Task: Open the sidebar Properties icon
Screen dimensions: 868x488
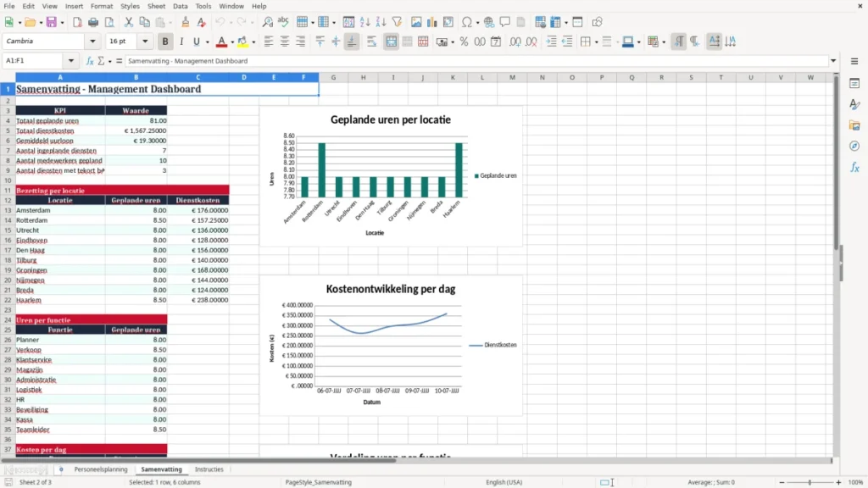Action: tap(854, 84)
